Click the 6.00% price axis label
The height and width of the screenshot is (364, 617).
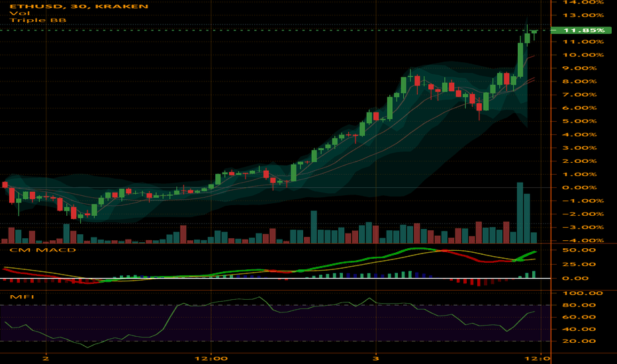[x=579, y=108]
